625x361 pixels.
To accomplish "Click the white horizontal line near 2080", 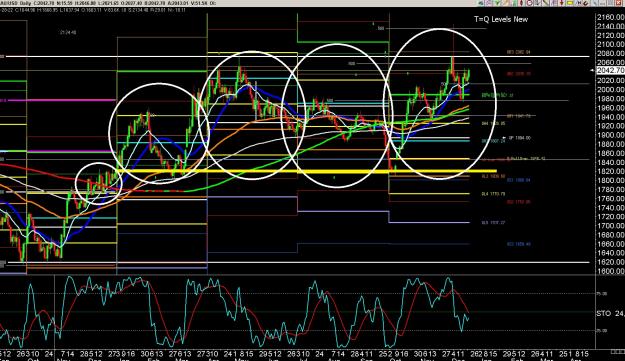I will [297, 57].
